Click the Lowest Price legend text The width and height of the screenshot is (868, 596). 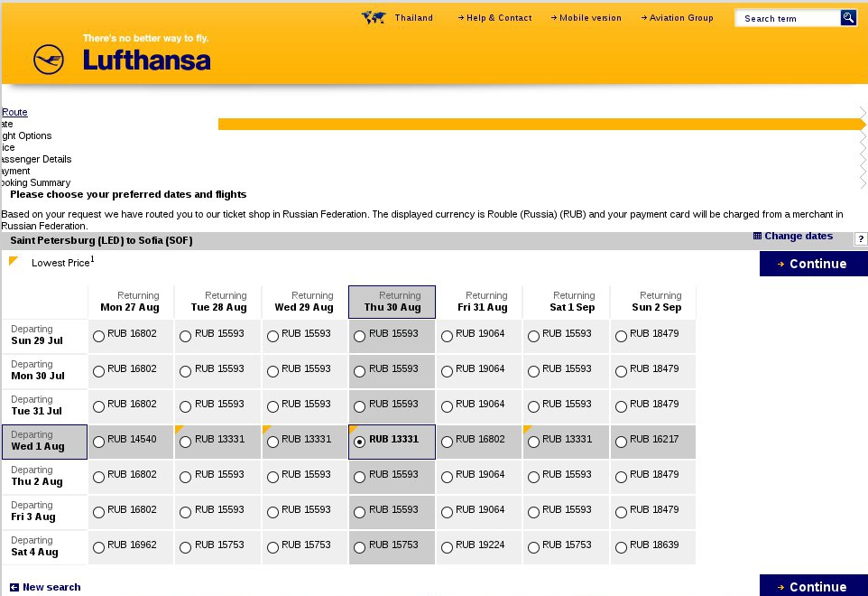62,262
